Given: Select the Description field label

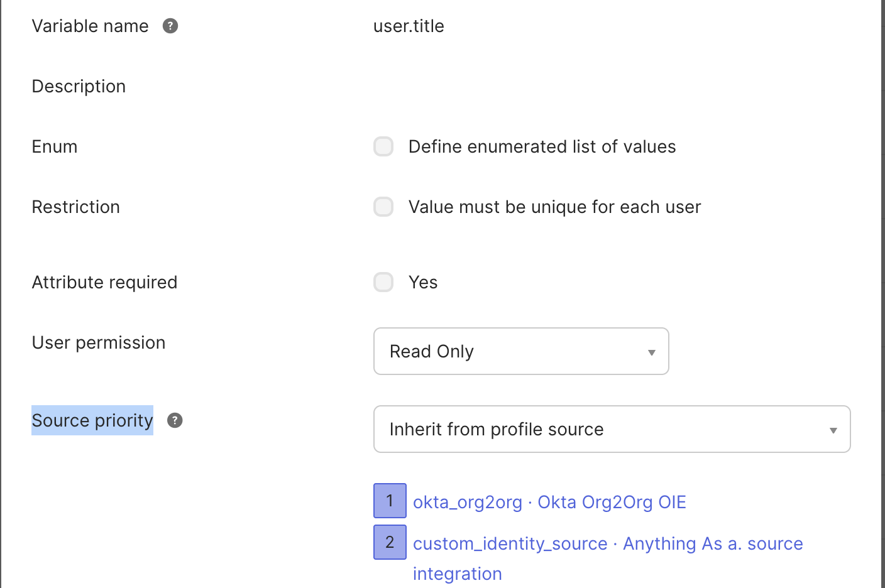Looking at the screenshot, I should pos(79,86).
